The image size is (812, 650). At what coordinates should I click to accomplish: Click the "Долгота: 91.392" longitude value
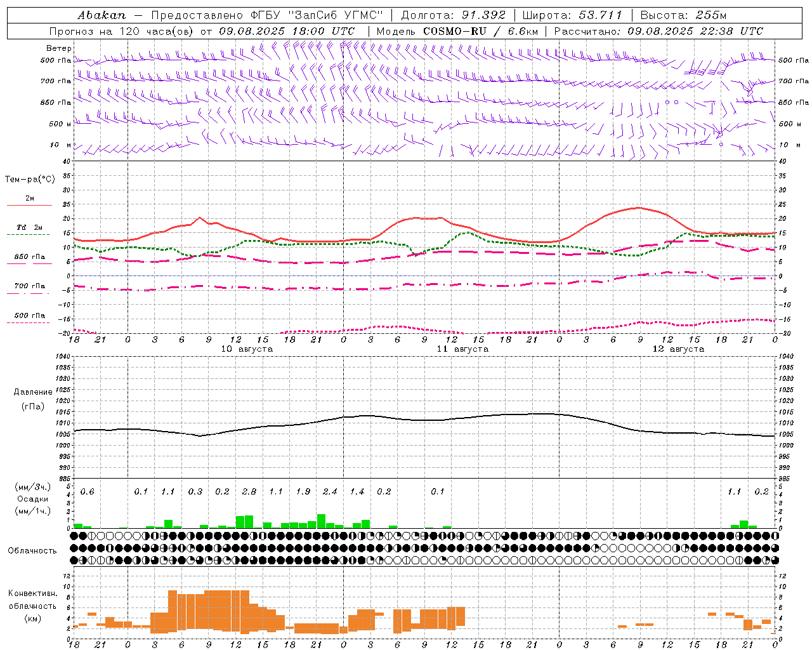point(454,15)
